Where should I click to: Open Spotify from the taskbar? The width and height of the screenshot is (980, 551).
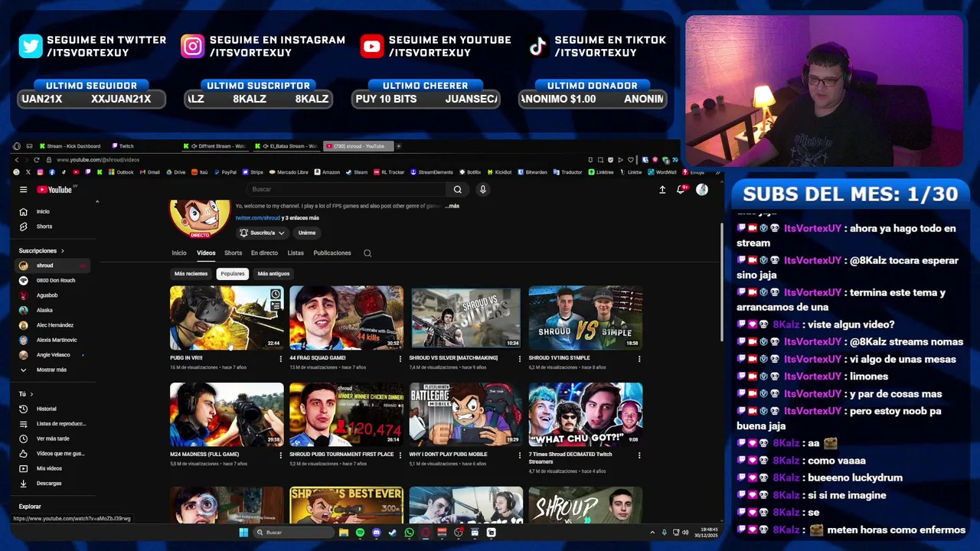point(360,532)
